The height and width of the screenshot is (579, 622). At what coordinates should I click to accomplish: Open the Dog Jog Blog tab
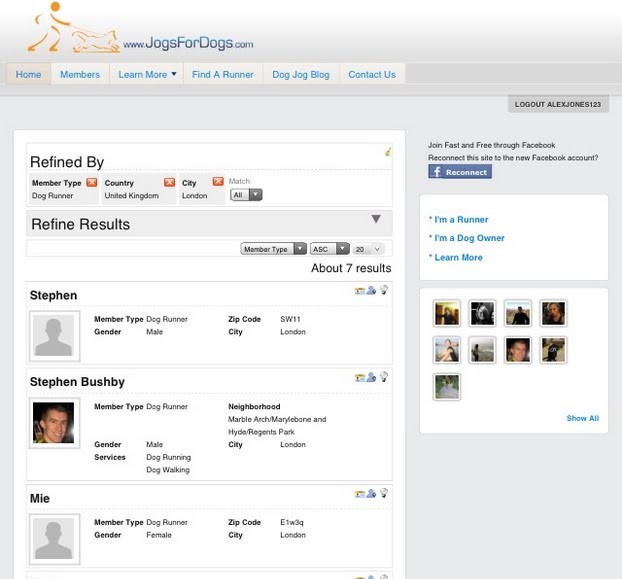coord(300,75)
